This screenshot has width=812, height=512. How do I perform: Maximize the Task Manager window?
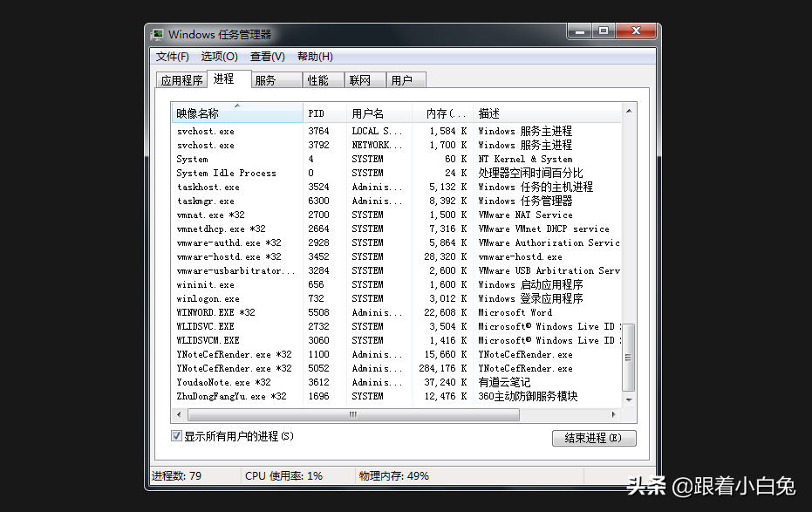(x=604, y=31)
